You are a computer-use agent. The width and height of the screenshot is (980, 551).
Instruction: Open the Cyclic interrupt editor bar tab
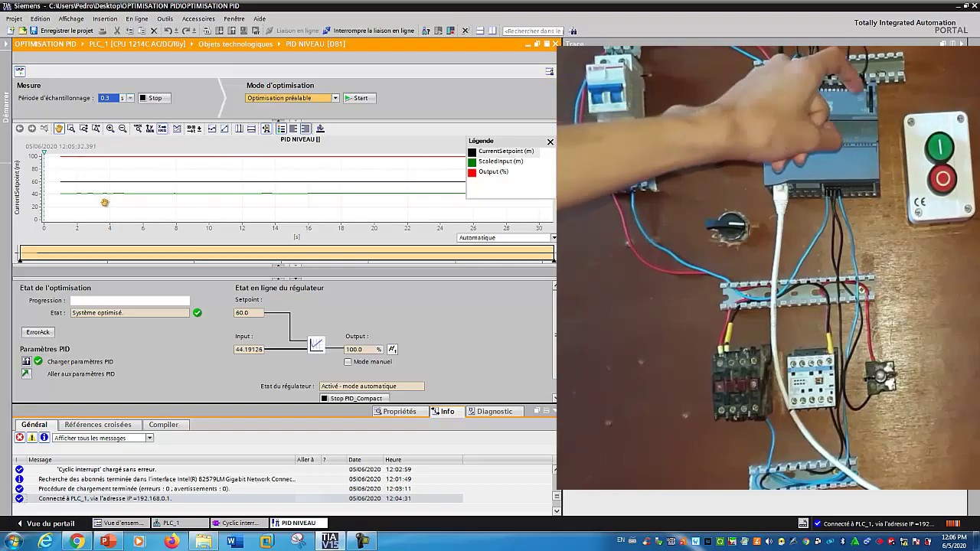[x=240, y=523]
